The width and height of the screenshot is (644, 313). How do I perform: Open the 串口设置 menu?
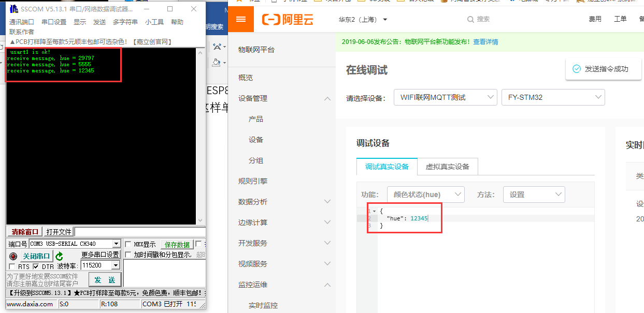point(54,22)
